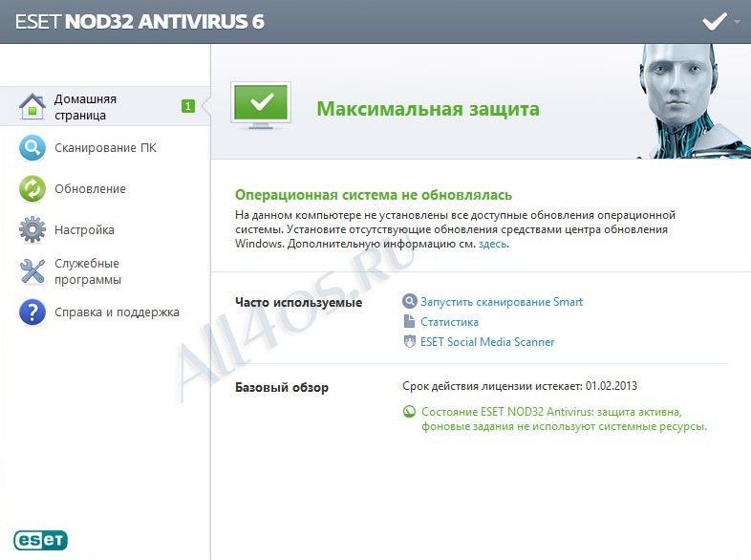The image size is (751, 560).
Task: Click the ESET NOD32 ANTIVIRUS 6 title
Action: 139,22
